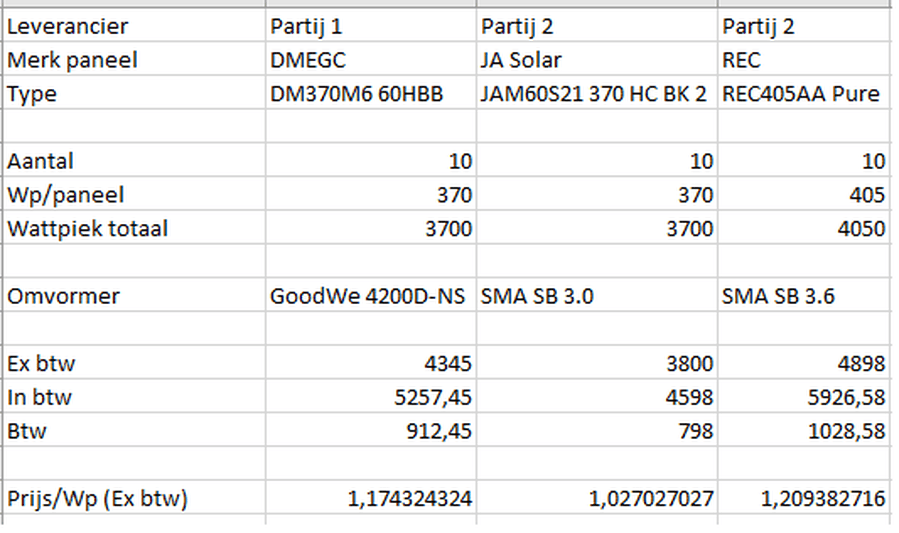The width and height of the screenshot is (899, 533).
Task: Click the '5257,45' In btw value
Action: click(371, 397)
